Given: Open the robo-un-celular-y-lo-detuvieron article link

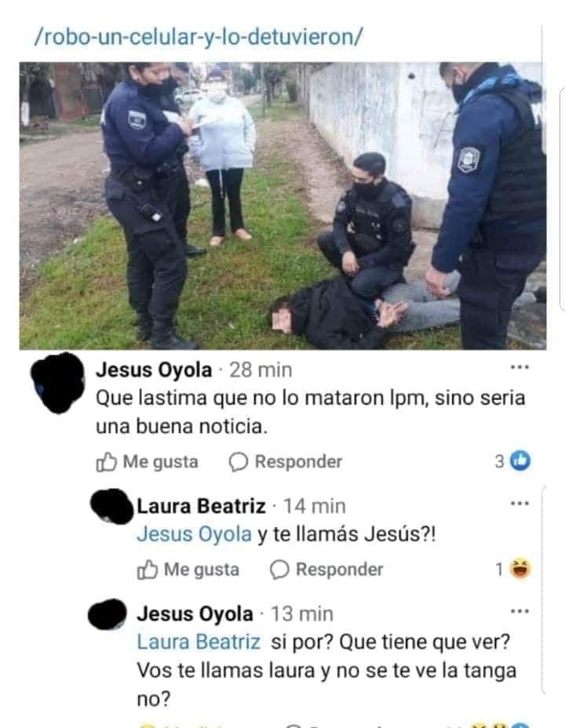Looking at the screenshot, I should coord(199,37).
